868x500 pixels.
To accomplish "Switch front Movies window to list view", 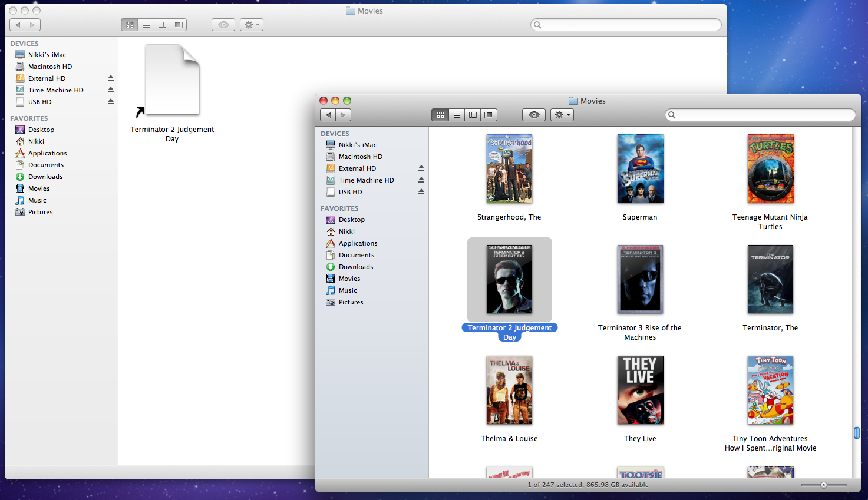I will pos(457,115).
